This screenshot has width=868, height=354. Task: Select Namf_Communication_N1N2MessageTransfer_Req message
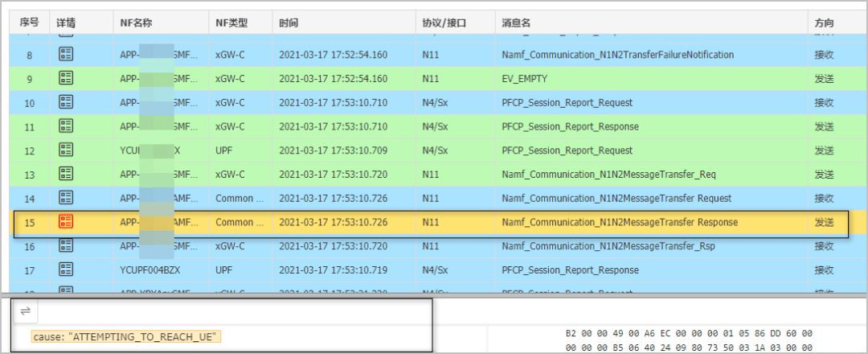(609, 174)
